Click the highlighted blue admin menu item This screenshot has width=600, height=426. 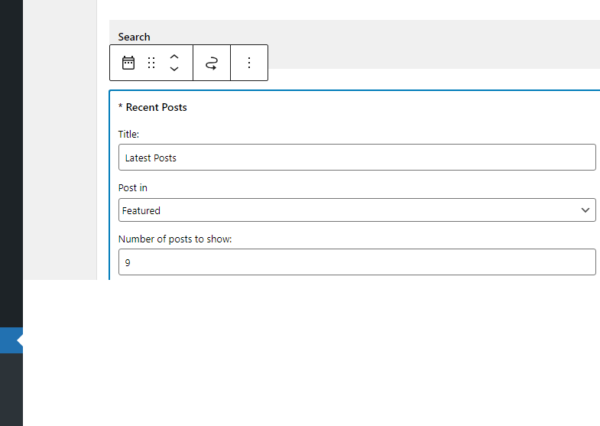[x=11, y=340]
